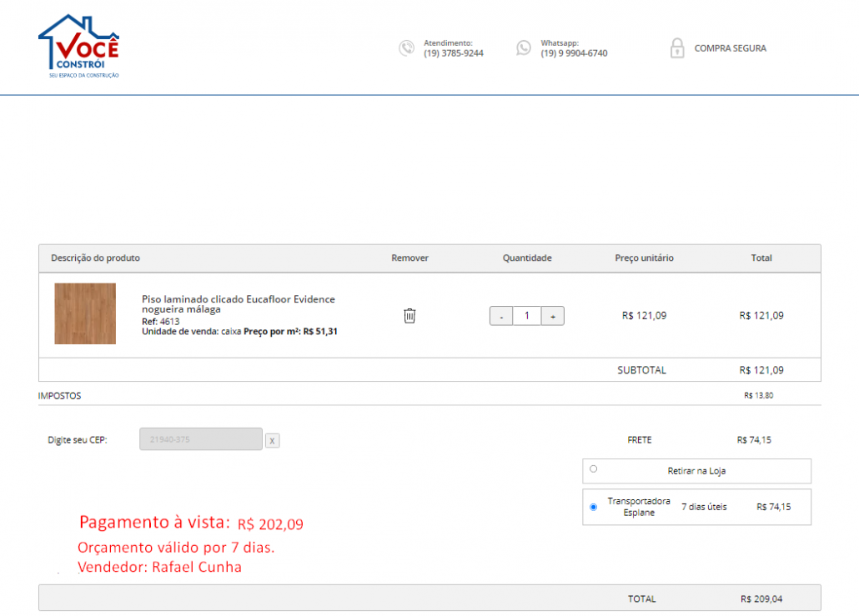Click the quantity field showing 1
The height and width of the screenshot is (616, 859).
tap(526, 316)
